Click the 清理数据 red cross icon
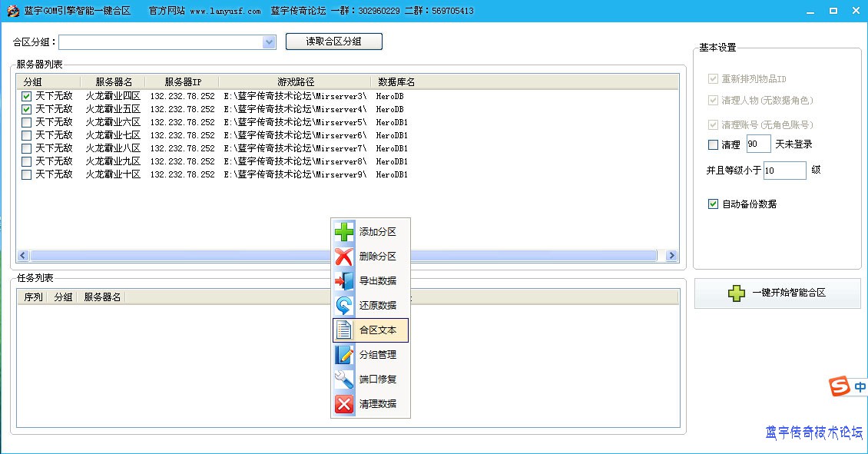Screen dimensions: 868x454 (x=344, y=404)
